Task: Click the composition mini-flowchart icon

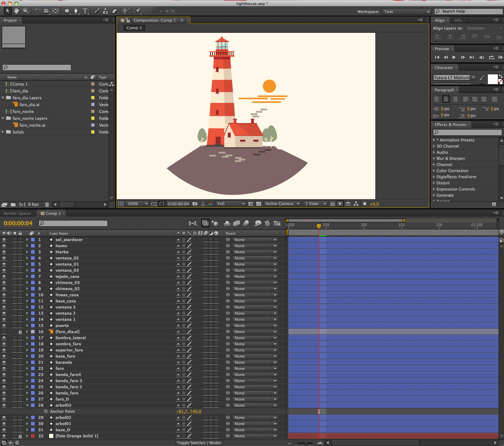Action: [193, 223]
